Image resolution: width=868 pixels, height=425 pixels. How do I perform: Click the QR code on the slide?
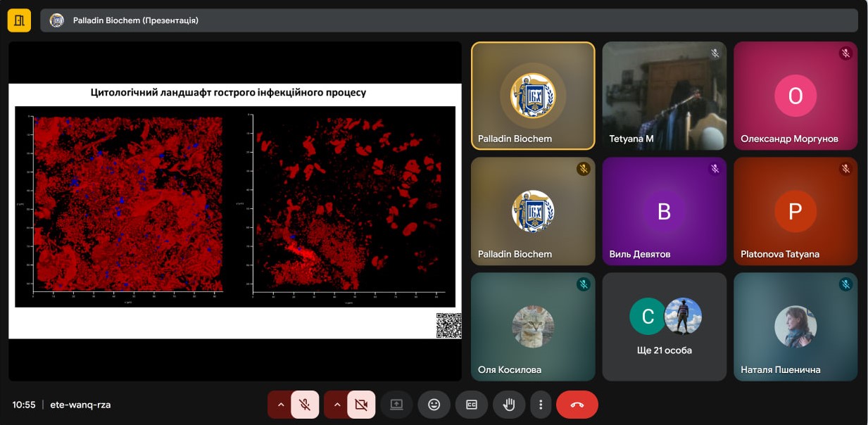pyautogui.click(x=448, y=325)
